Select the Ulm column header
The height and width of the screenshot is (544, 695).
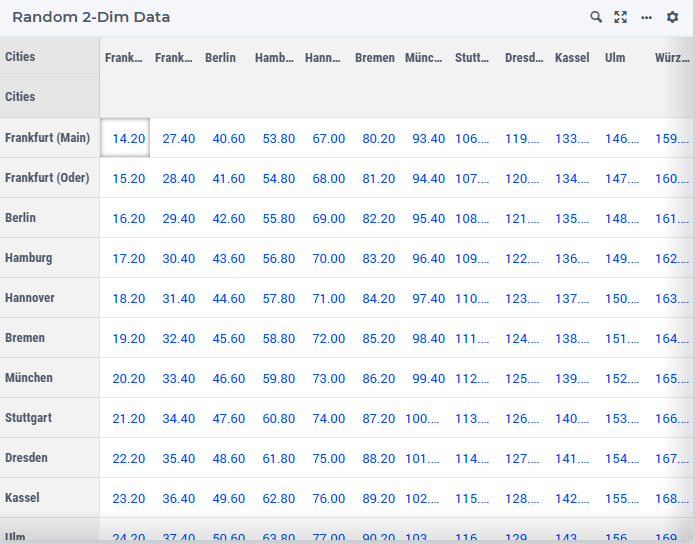(615, 58)
